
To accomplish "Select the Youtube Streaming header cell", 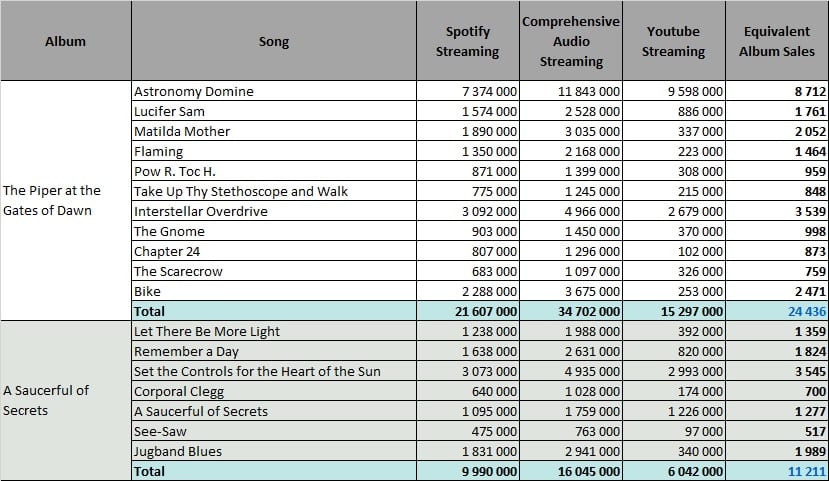I will tap(674, 41).
